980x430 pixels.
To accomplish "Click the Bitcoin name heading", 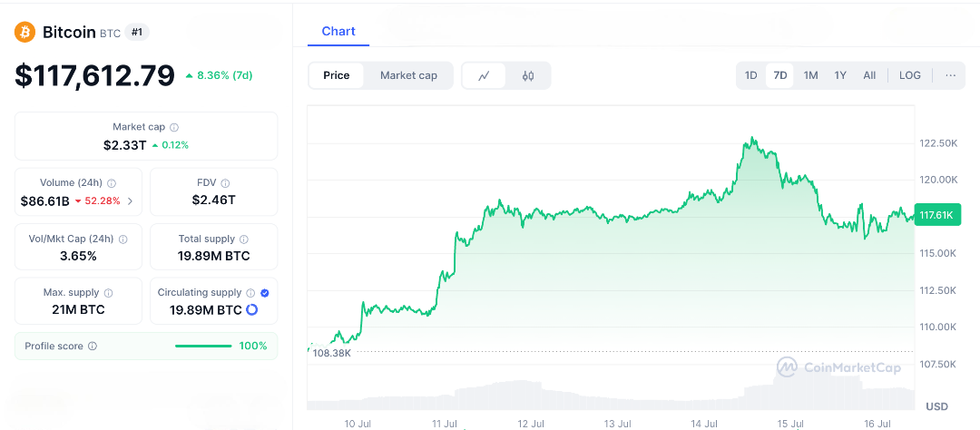I will pos(69,32).
